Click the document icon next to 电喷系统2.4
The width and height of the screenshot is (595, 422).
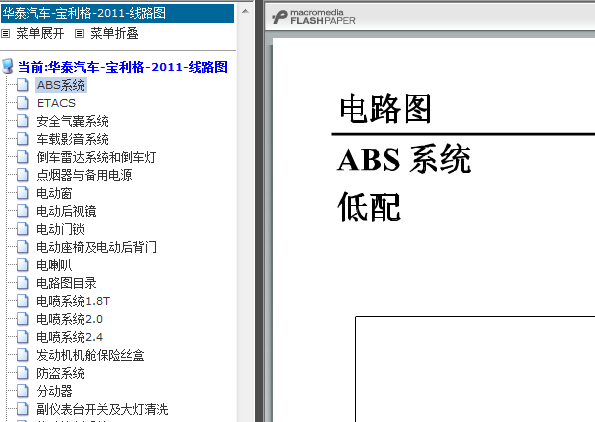(23, 337)
